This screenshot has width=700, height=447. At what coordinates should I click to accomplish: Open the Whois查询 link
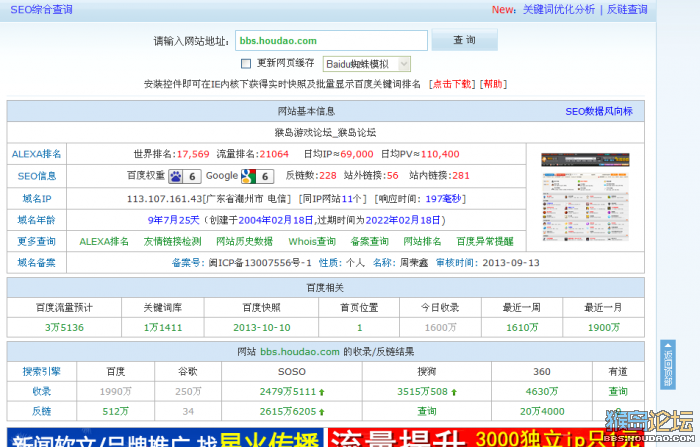point(312,242)
